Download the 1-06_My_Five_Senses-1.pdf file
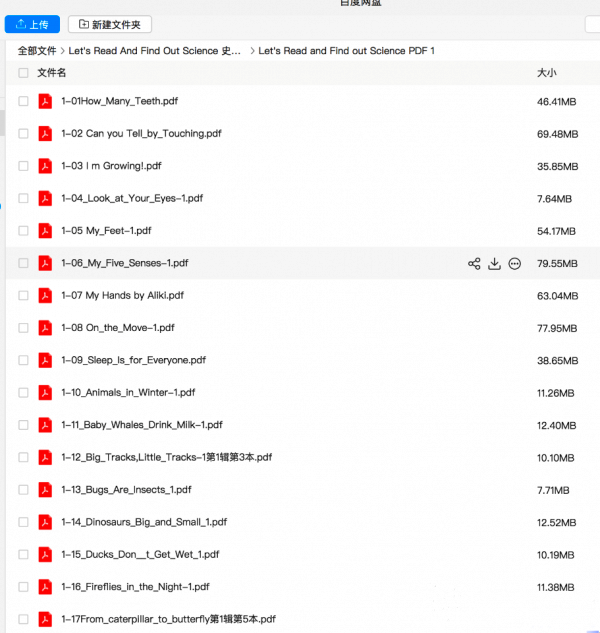 [494, 264]
